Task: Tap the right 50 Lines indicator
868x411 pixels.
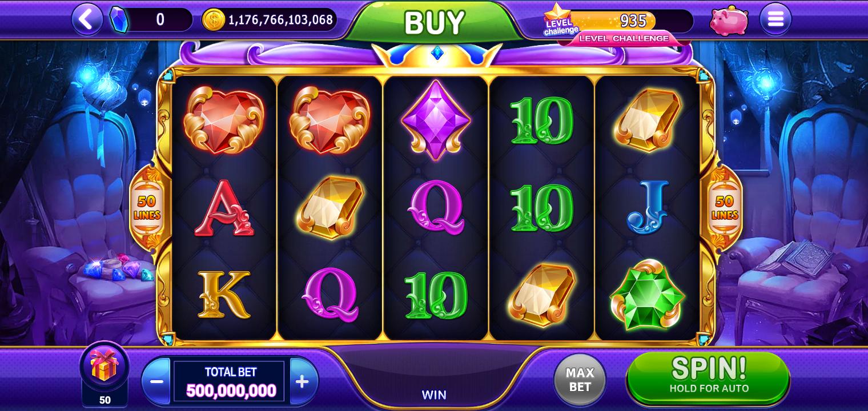Action: [725, 208]
